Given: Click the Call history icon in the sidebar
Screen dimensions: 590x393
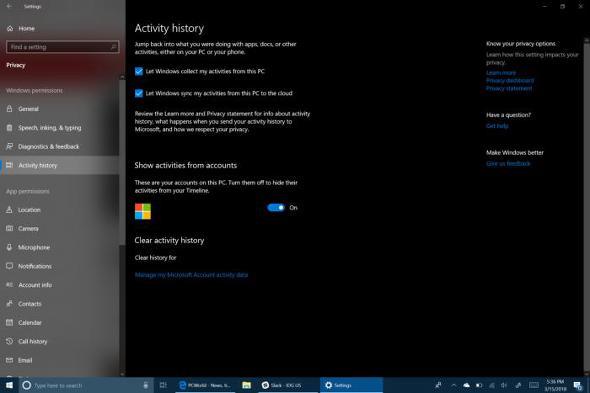Looking at the screenshot, I should click(x=9, y=341).
